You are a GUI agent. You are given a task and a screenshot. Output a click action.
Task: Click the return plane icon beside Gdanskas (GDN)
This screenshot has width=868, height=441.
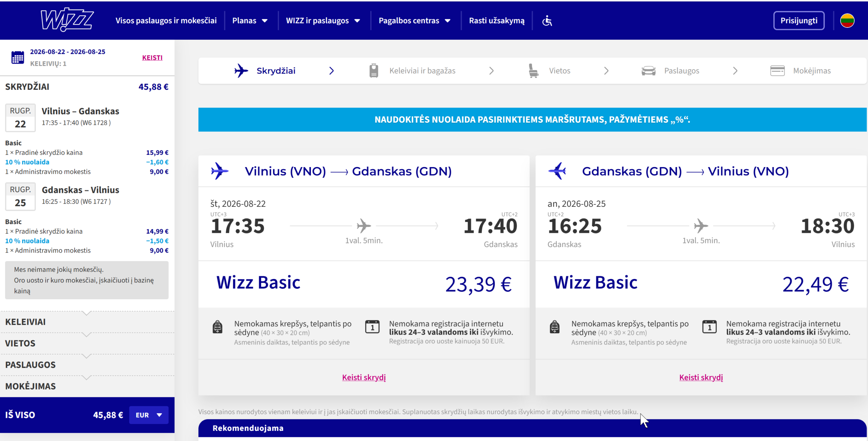coord(557,171)
